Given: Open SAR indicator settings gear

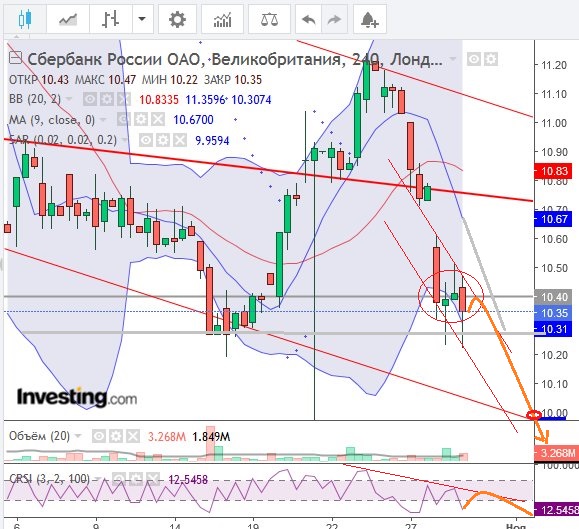Looking at the screenshot, I should 163,140.
